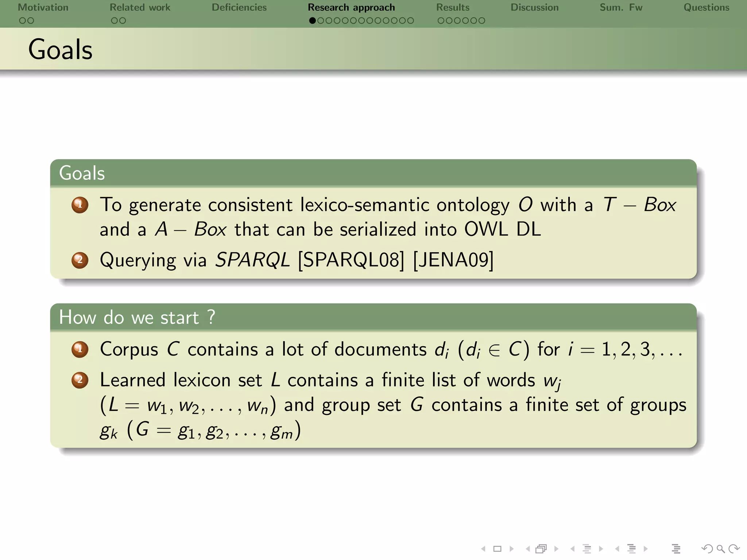The image size is (747, 560).
Task: Open the Related work section
Action: pos(140,7)
